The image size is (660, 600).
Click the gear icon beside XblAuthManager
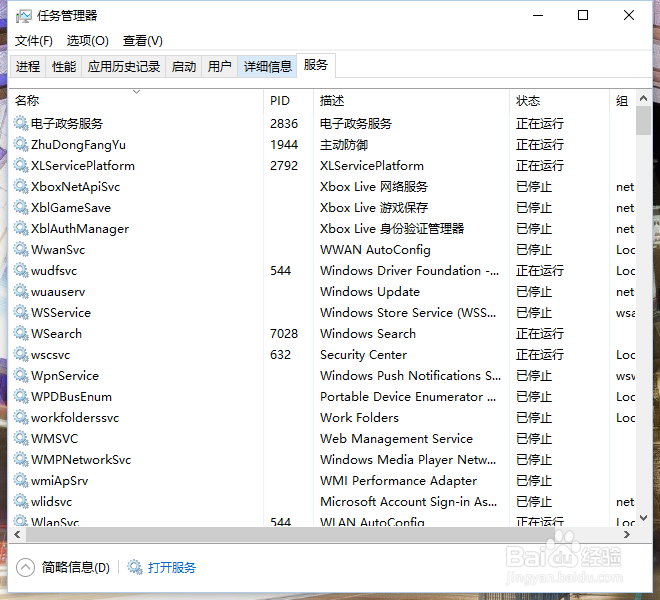21,228
